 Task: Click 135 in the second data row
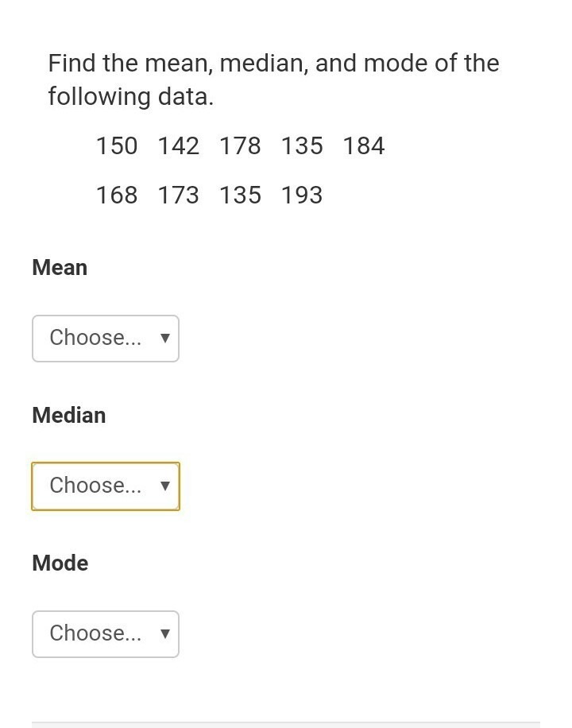point(240,196)
